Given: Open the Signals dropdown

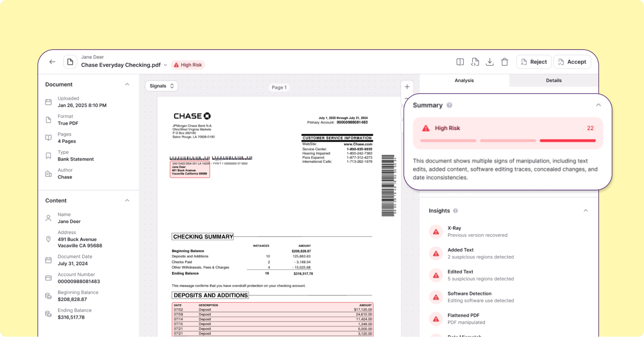Looking at the screenshot, I should [x=162, y=86].
